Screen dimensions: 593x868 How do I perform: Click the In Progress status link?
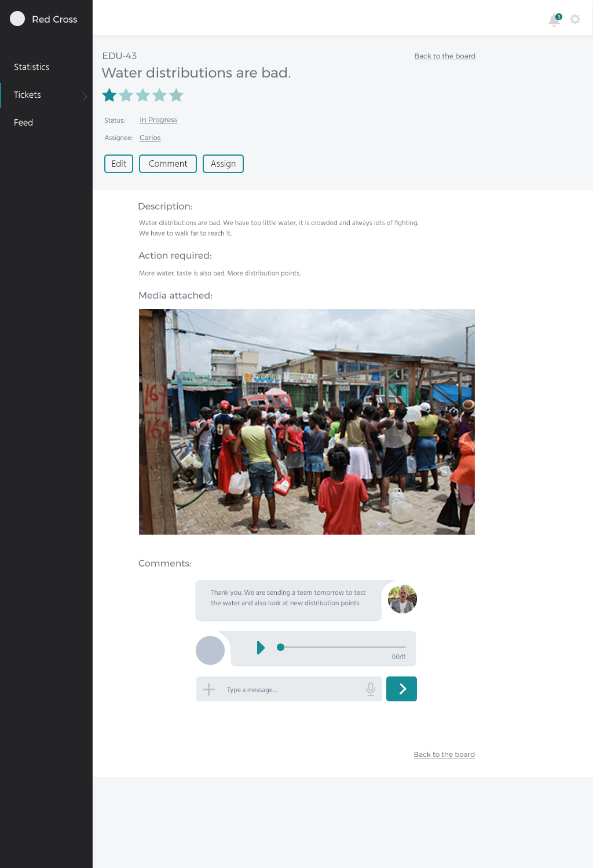pyautogui.click(x=159, y=120)
